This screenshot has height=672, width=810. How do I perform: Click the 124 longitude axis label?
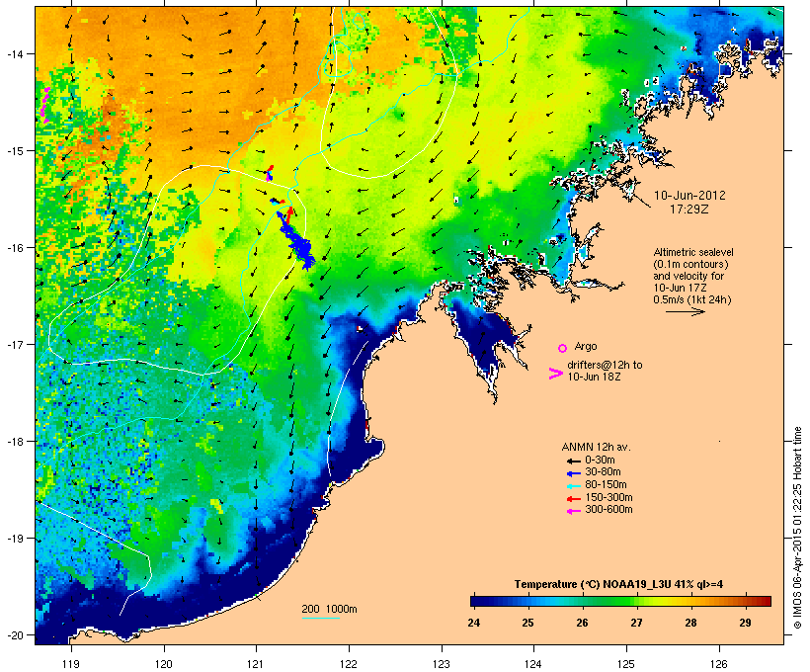533,664
